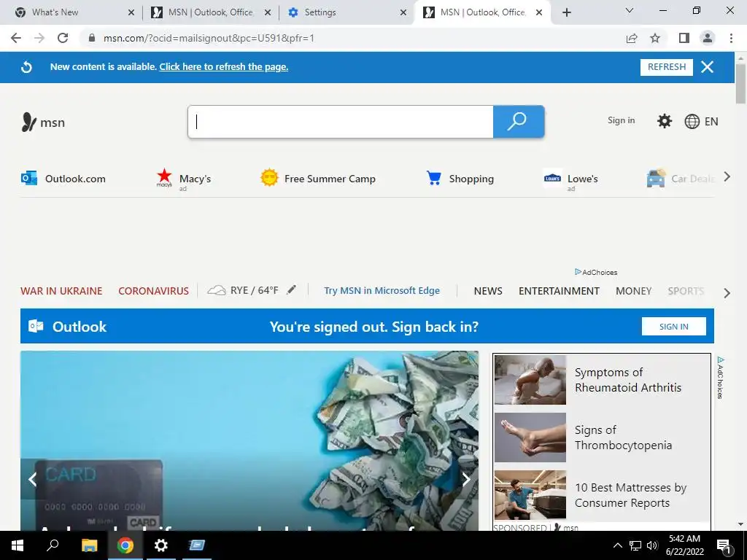This screenshot has height=560, width=747.
Task: Open the MONEY category
Action: click(633, 291)
